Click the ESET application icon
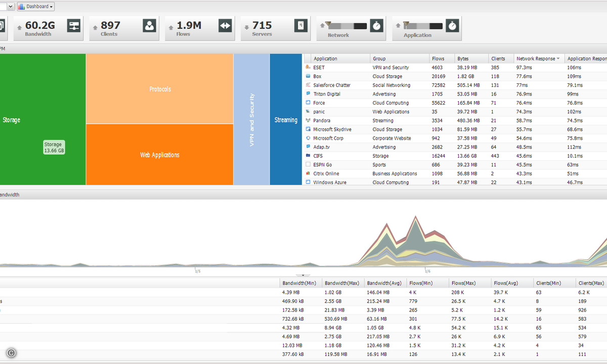Screen dimensions: 607x364 pyautogui.click(x=308, y=67)
